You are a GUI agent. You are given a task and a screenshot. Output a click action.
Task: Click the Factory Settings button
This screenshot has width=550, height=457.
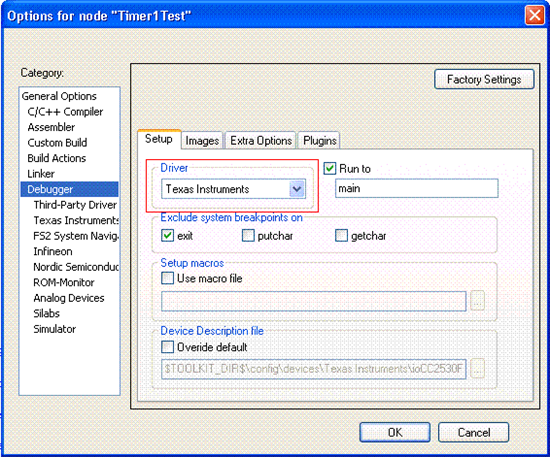coord(484,79)
